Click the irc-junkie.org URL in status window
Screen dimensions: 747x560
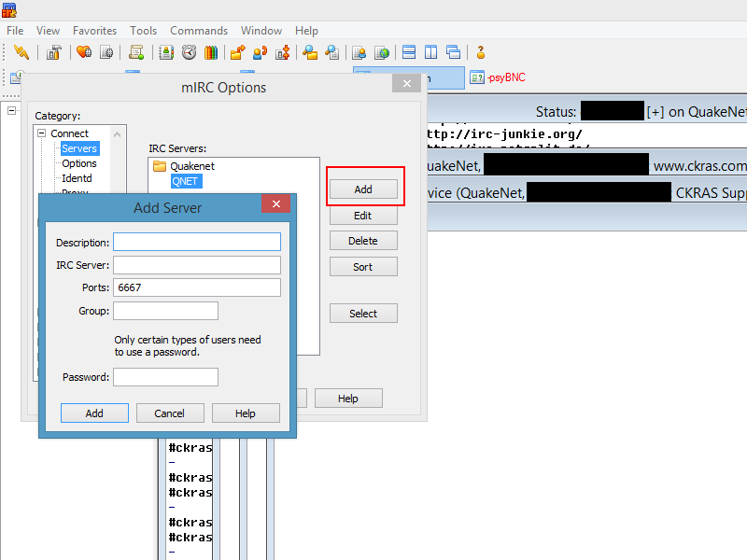[504, 133]
